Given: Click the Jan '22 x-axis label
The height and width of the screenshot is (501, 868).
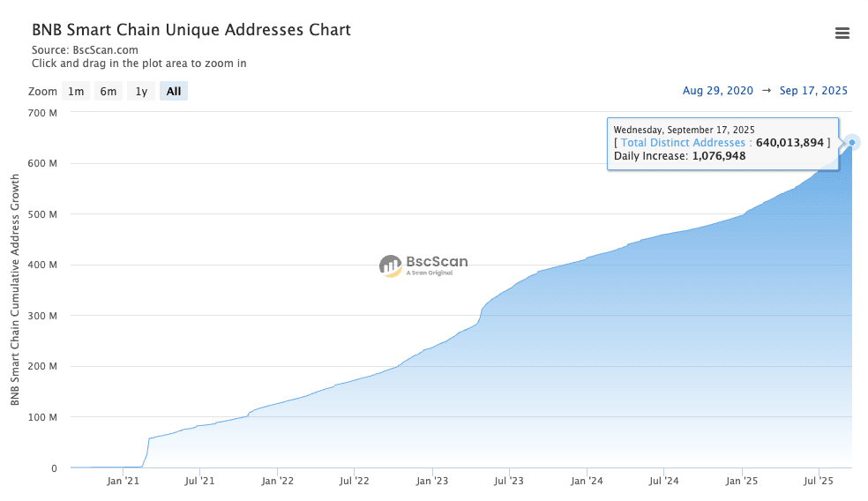Looking at the screenshot, I should click(277, 481).
